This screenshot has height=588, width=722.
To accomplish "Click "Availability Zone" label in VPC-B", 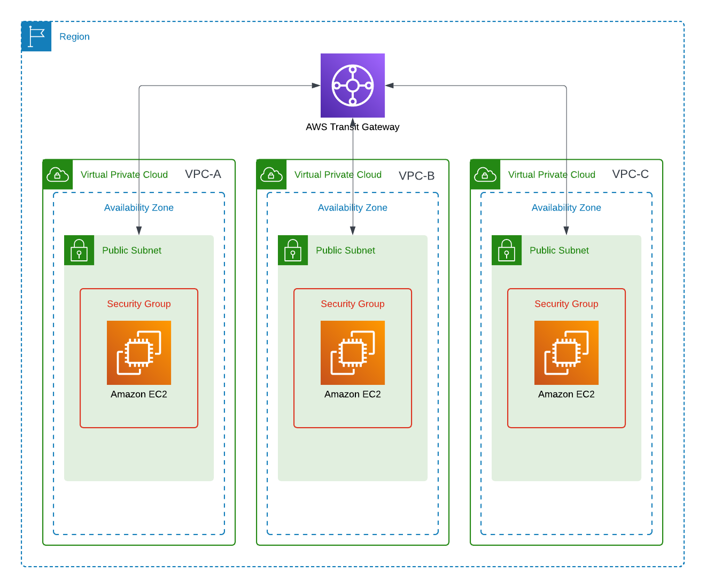I will click(353, 208).
